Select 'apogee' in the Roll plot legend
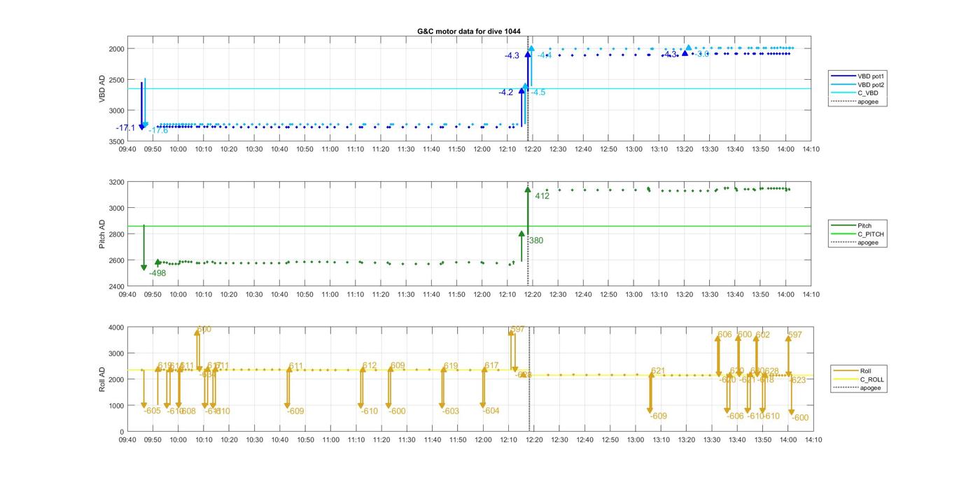 tap(870, 388)
